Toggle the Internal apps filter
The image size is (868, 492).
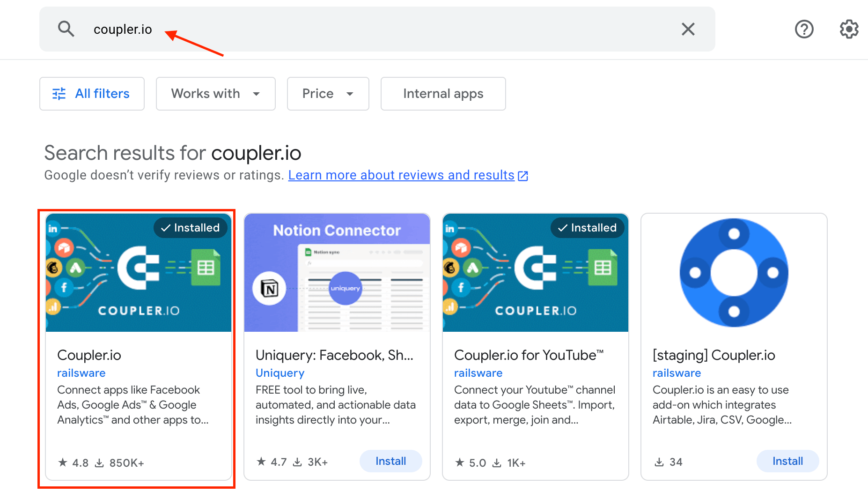(x=443, y=94)
